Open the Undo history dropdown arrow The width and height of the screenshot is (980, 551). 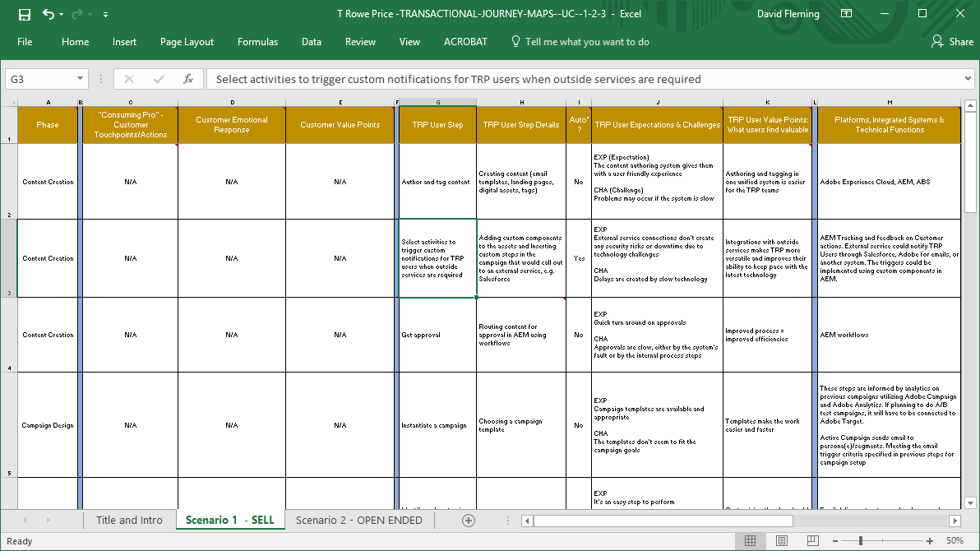[61, 14]
